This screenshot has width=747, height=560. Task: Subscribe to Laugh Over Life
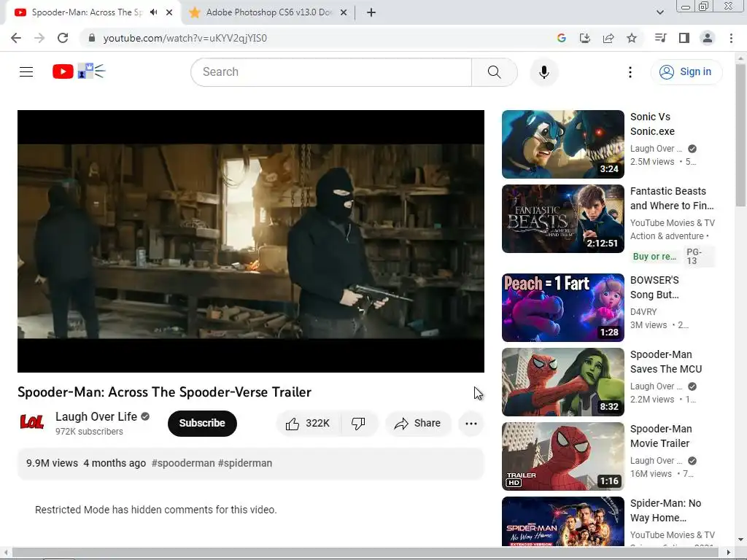[202, 424]
